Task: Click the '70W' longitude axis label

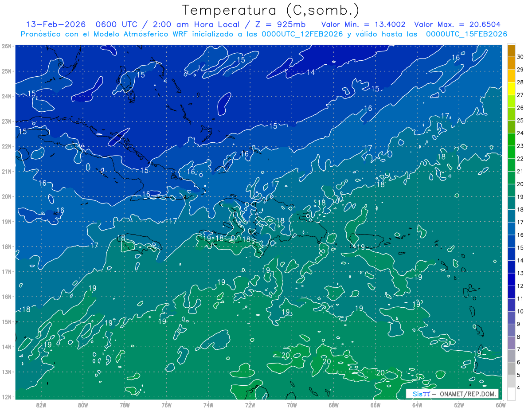Action: [292, 405]
